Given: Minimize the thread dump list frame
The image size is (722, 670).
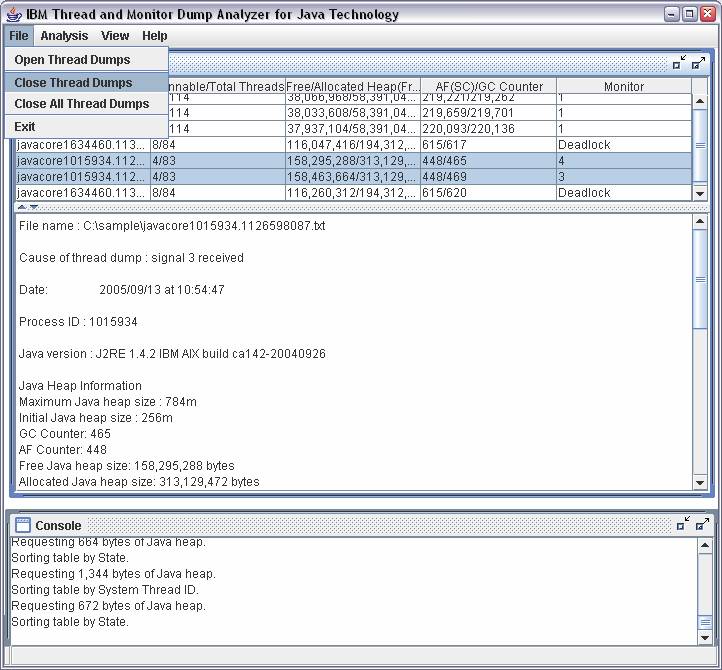Looking at the screenshot, I should pos(680,62).
